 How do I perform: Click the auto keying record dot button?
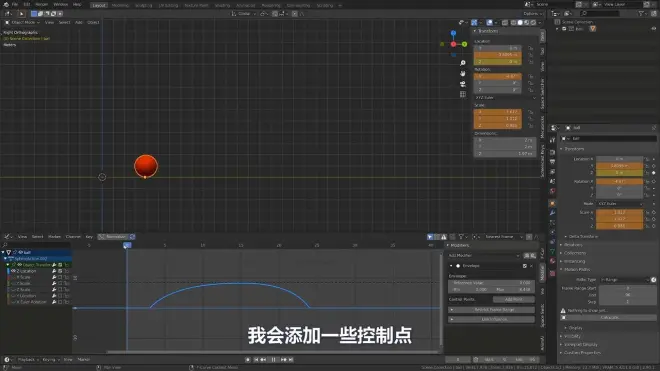click(x=248, y=360)
